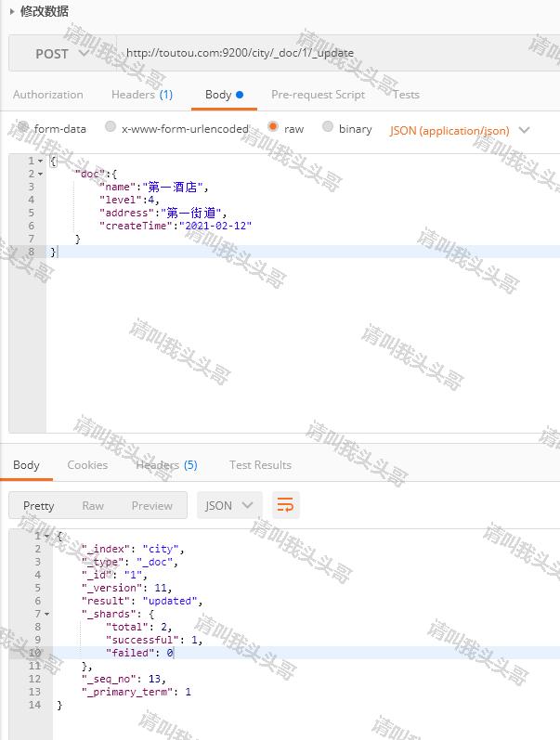The height and width of the screenshot is (740, 560).
Task: Choose Raw response view
Action: coord(93,505)
